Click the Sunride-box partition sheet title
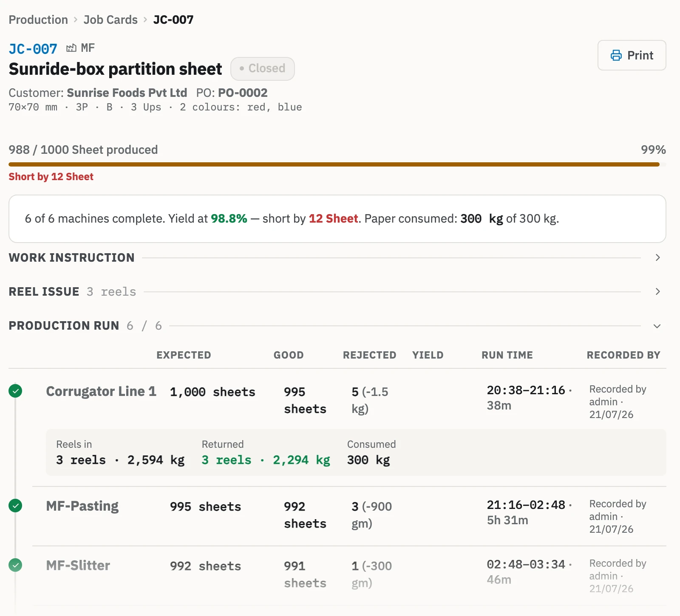This screenshot has height=616, width=680. point(115,69)
